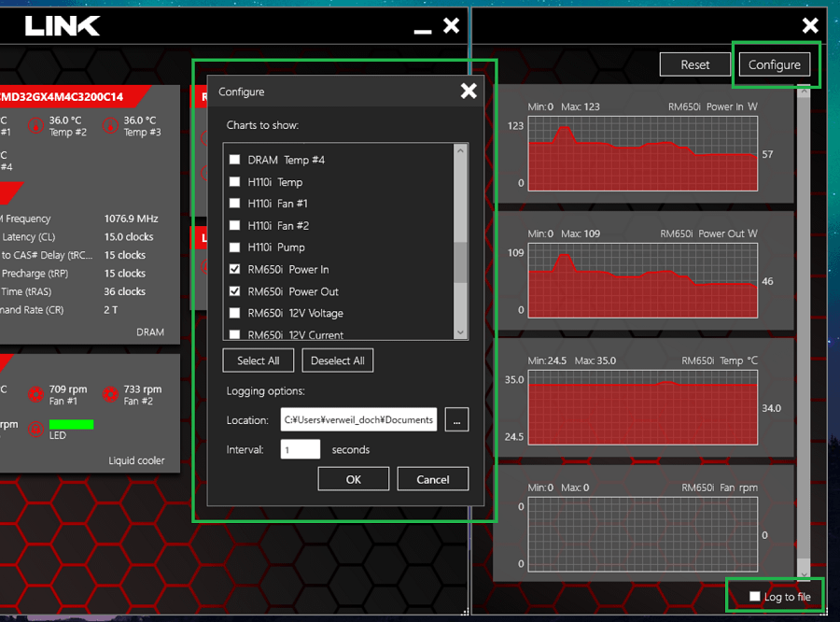Select the RM650i Power In W chart
840x622 pixels.
coord(643,153)
